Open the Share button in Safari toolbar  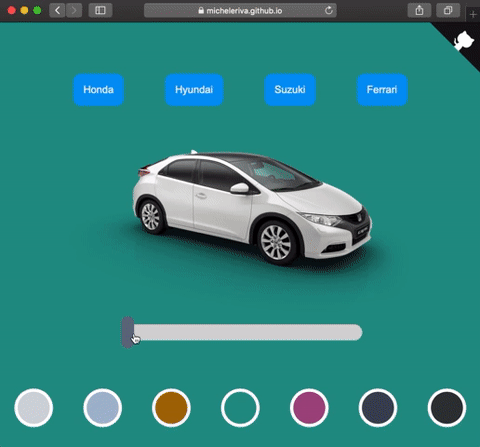[x=419, y=10]
